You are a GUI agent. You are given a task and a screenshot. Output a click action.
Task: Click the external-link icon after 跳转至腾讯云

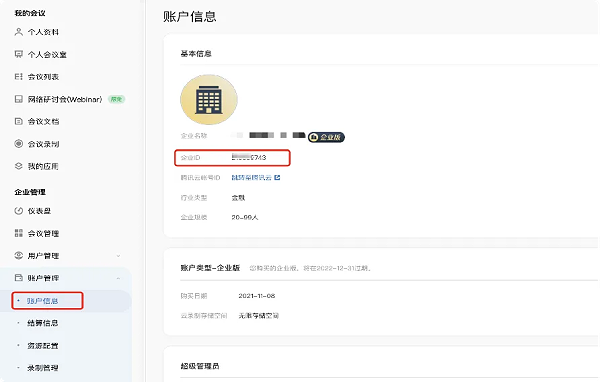point(277,178)
